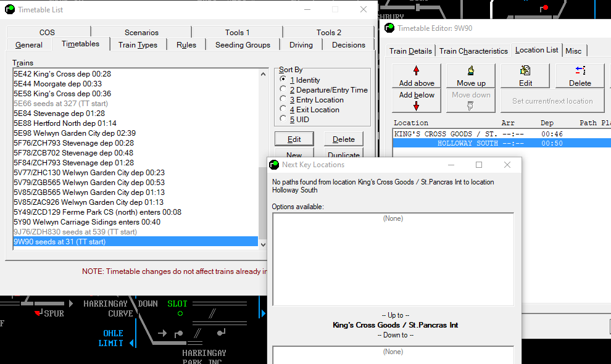611x364 pixels.
Task: Click the Arr column header in Location List
Action: tap(508, 123)
